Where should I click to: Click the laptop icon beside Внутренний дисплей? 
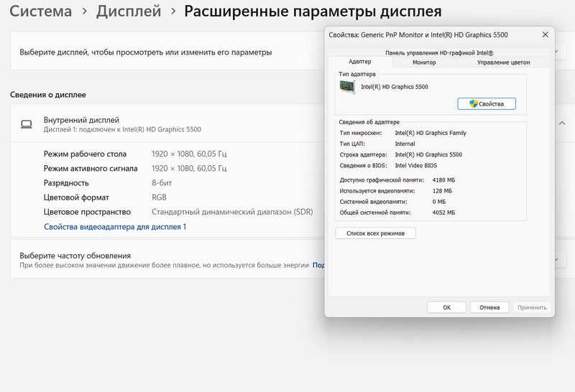27,124
